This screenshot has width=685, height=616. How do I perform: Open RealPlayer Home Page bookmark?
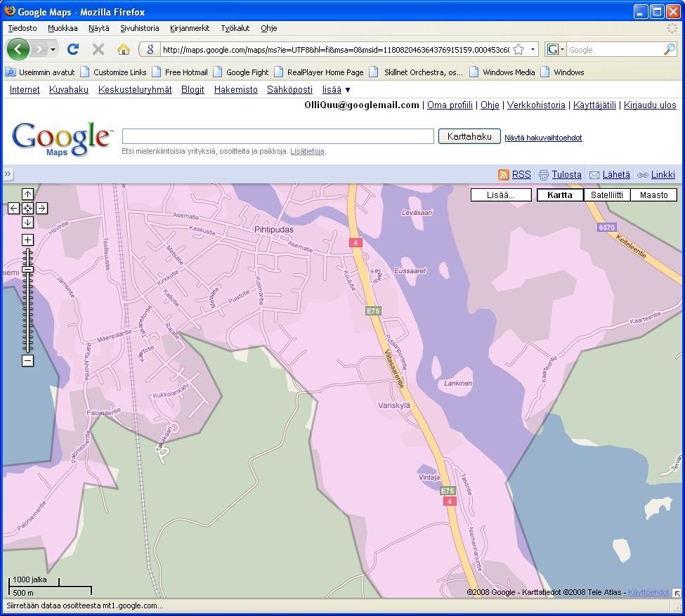click(319, 72)
